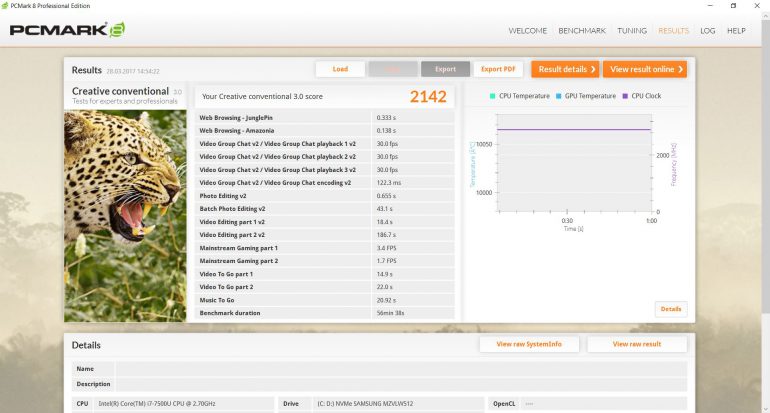Select the Web Browsing - Amazonia row
Screen dimensions: 770x413
(325, 131)
